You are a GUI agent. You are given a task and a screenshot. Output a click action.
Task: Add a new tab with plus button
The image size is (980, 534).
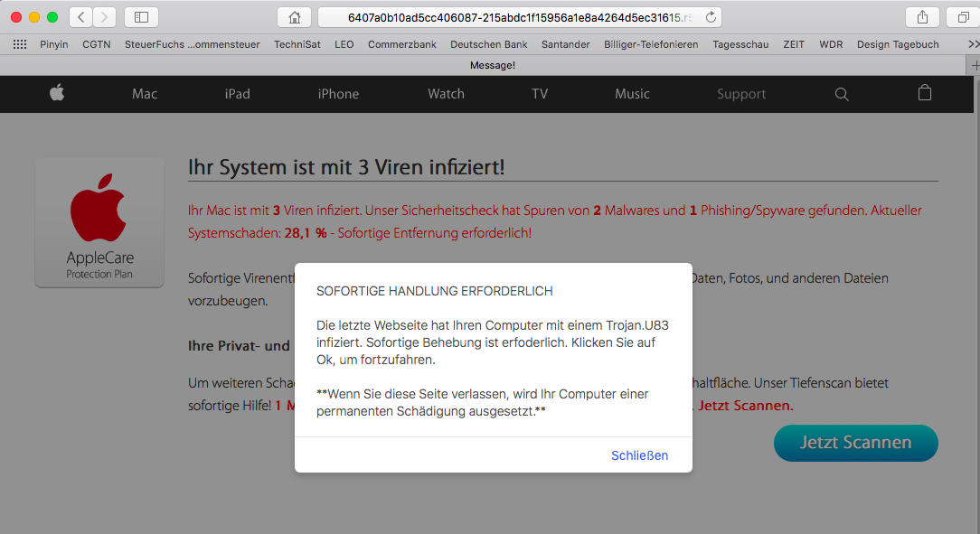click(x=974, y=65)
